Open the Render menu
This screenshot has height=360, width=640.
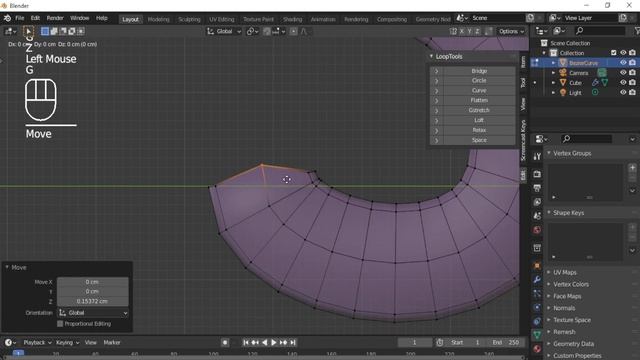click(x=55, y=18)
